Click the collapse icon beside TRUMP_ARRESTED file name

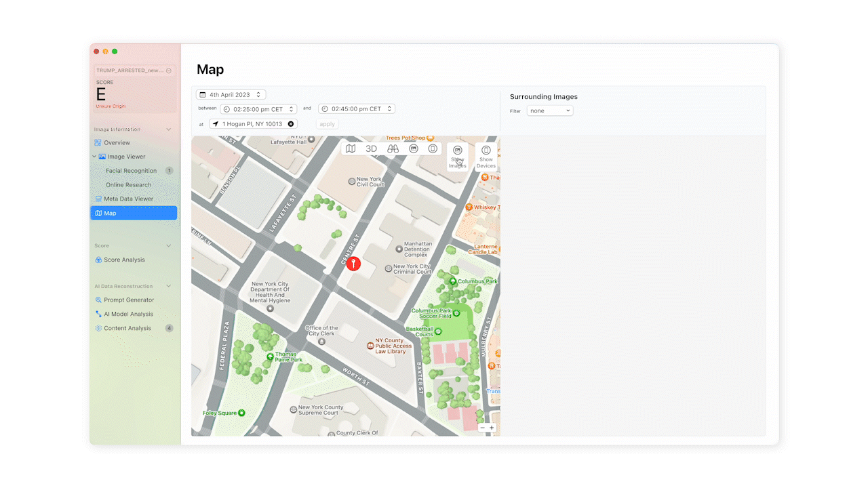pyautogui.click(x=169, y=70)
